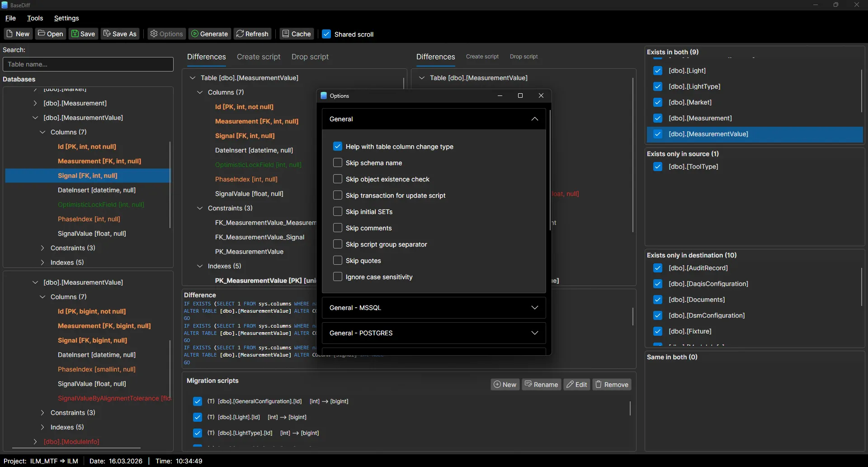Click the New toolbar icon
The width and height of the screenshot is (868, 467).
pyautogui.click(x=9, y=33)
